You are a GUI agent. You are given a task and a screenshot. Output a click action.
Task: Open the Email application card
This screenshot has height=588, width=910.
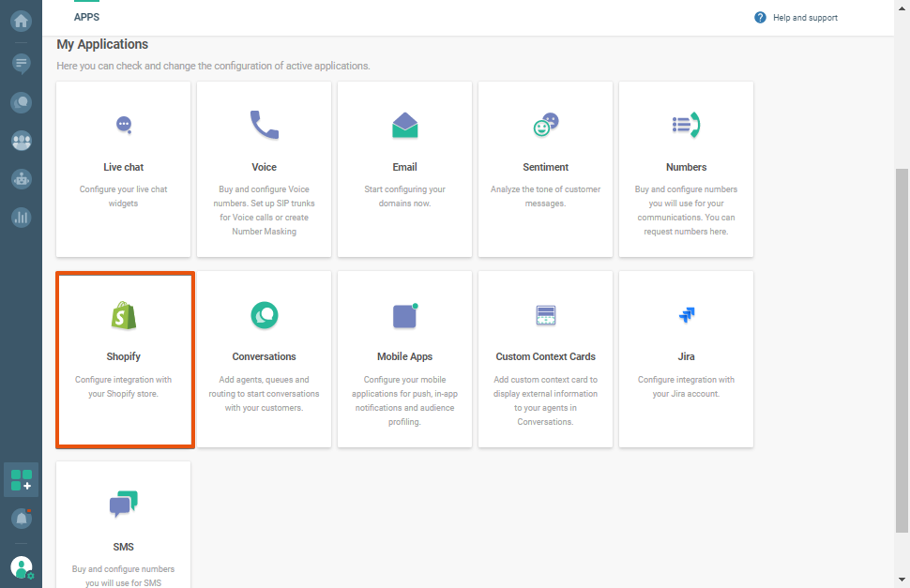404,169
